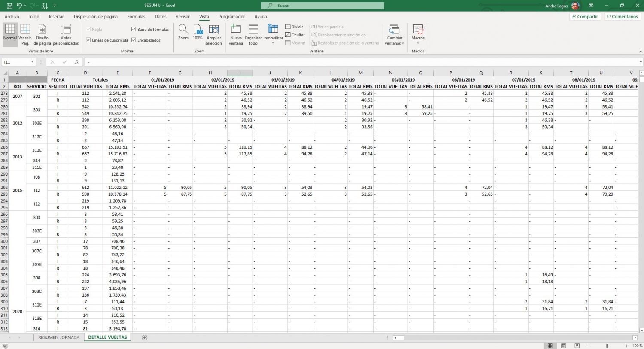Open the Datos ribbon tab

(161, 17)
